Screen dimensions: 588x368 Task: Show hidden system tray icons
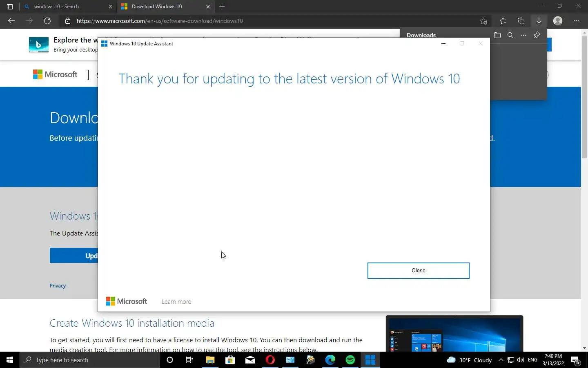click(x=501, y=360)
